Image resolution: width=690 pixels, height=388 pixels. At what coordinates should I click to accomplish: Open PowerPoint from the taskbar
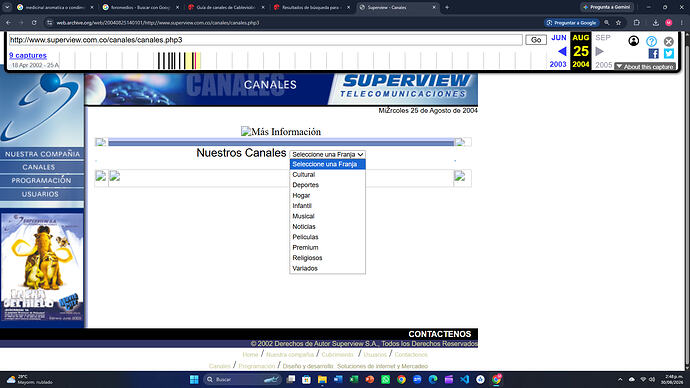click(x=370, y=379)
